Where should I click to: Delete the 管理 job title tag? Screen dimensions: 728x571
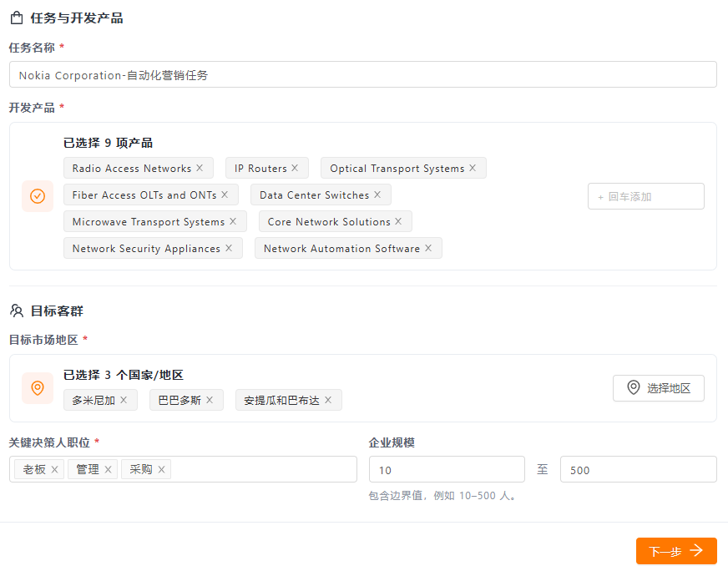click(x=109, y=469)
